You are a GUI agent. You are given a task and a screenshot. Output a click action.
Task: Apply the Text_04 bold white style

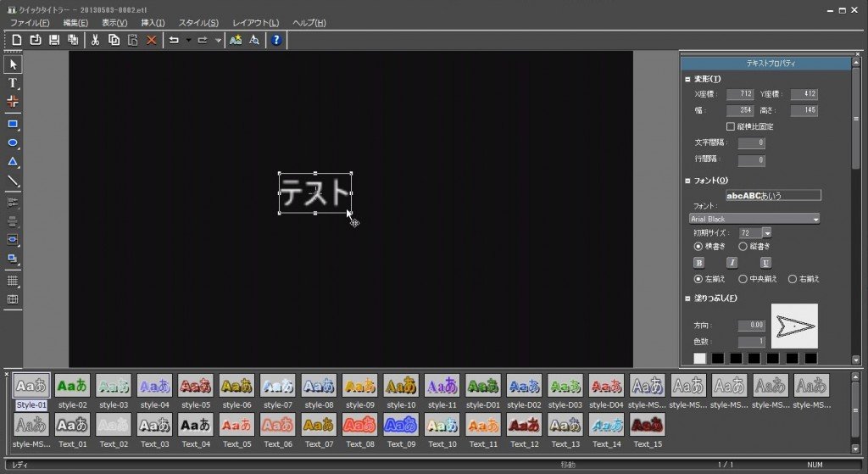[196, 425]
